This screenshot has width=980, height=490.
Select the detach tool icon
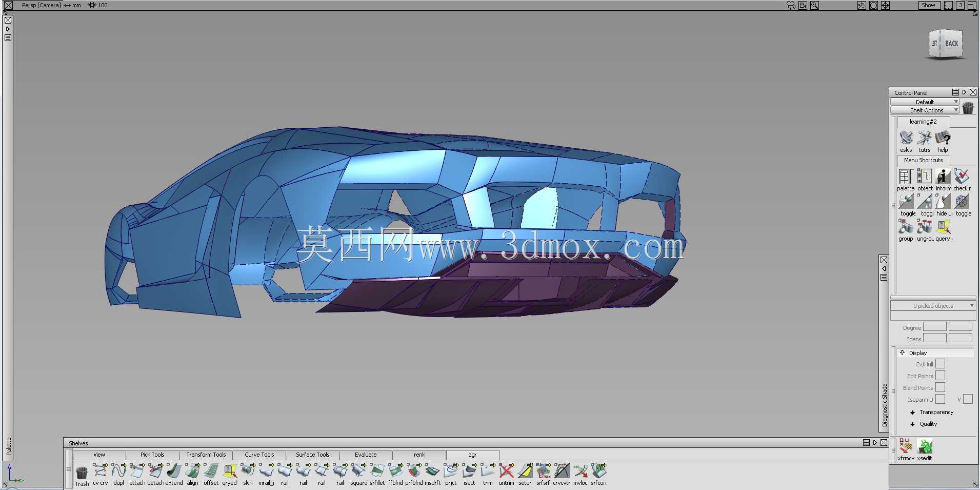point(156,471)
